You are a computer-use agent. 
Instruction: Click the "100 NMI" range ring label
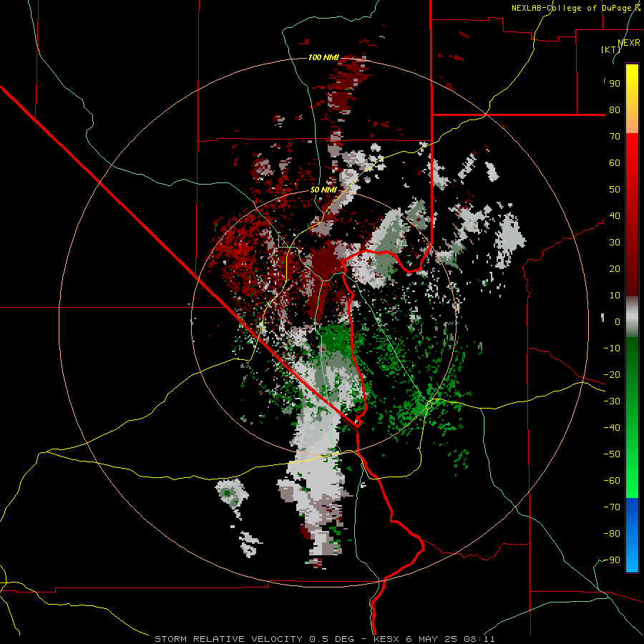point(323,57)
